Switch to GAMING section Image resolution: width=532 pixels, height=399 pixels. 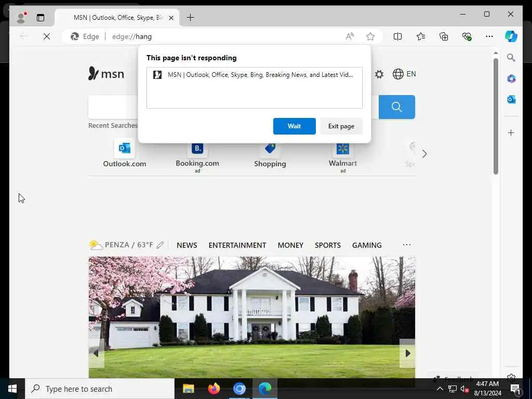tap(367, 245)
